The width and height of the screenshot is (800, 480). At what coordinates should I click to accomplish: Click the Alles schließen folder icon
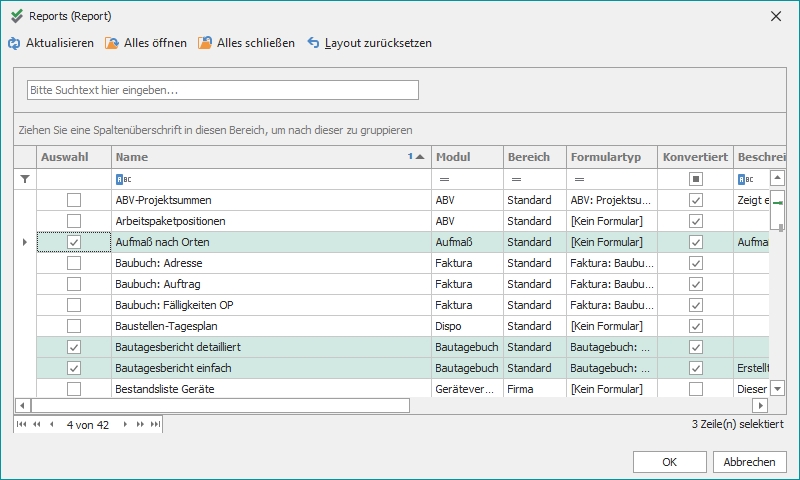[x=205, y=43]
